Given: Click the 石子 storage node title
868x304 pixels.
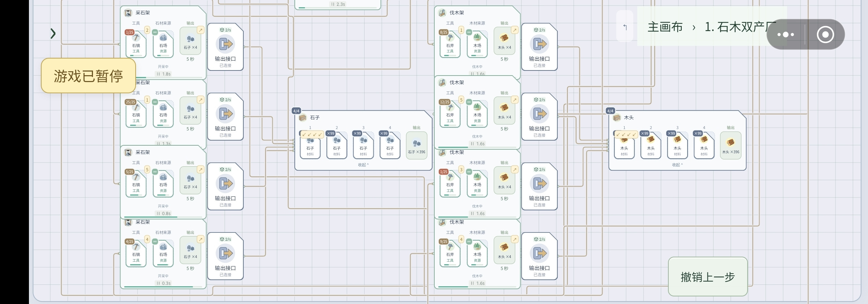Looking at the screenshot, I should click(315, 118).
